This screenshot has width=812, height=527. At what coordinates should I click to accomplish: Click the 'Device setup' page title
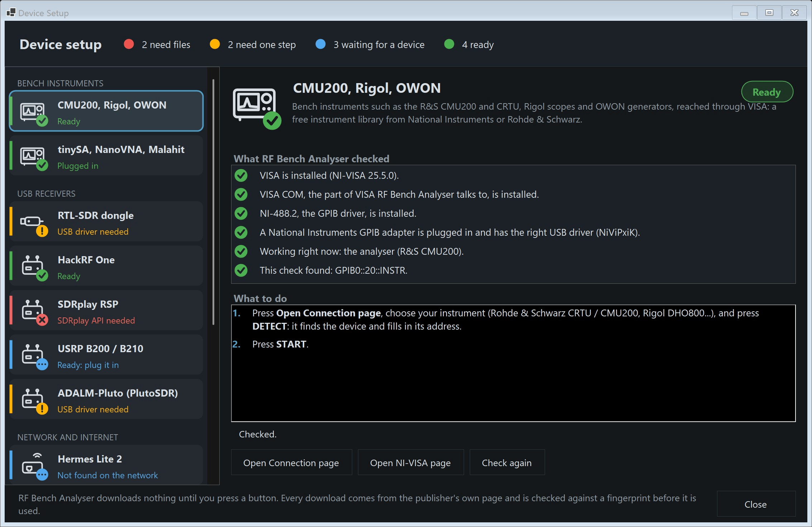coord(61,44)
